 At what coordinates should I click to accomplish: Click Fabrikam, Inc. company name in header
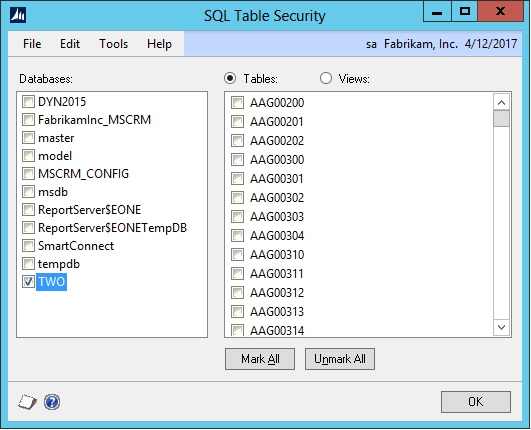(421, 44)
